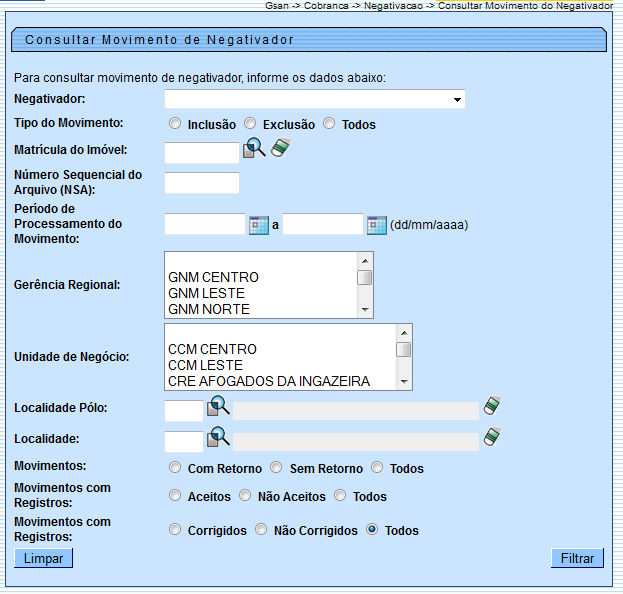Select Não Aceitos radio option
Image resolution: width=623 pixels, height=594 pixels.
point(246,496)
